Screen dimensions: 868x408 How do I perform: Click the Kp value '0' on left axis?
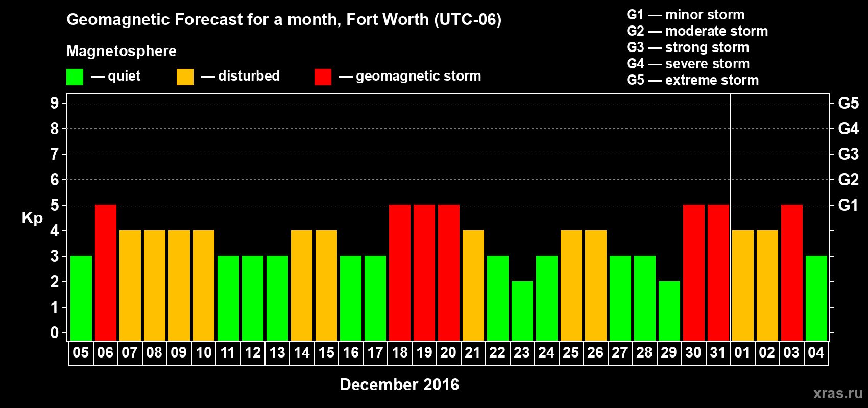point(55,333)
